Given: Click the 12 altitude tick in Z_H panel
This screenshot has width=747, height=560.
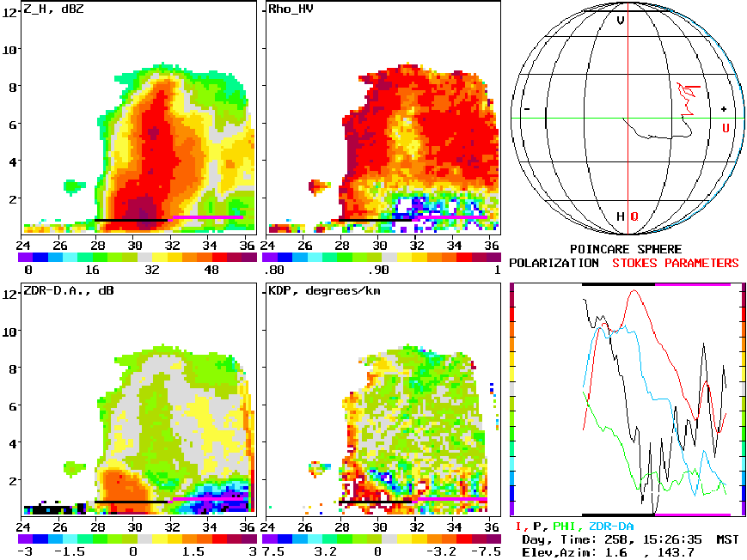Looking at the screenshot, I should [x=9, y=13].
